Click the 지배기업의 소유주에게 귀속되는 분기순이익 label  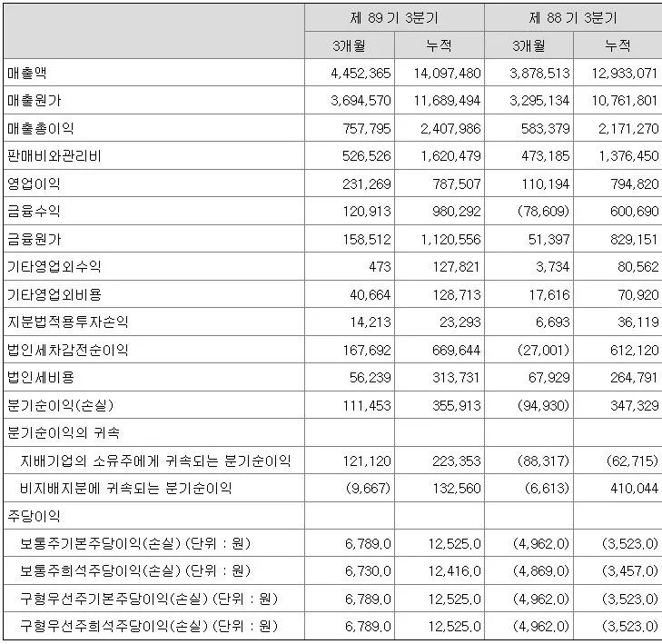pos(155,461)
